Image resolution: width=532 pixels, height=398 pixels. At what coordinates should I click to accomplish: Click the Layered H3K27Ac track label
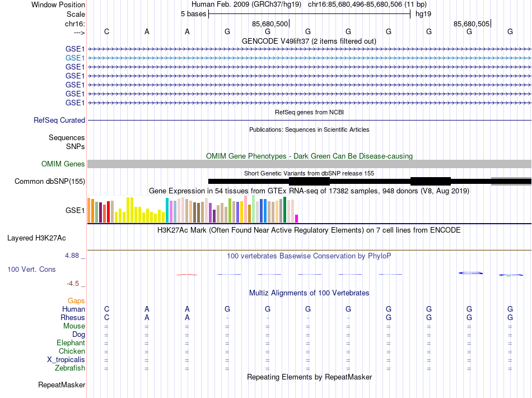point(36,238)
